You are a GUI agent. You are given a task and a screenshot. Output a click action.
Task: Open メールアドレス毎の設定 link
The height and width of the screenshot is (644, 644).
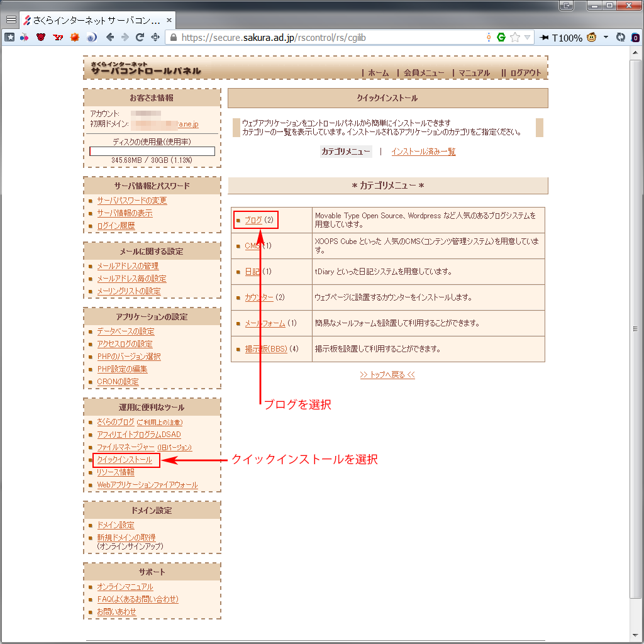click(x=131, y=279)
